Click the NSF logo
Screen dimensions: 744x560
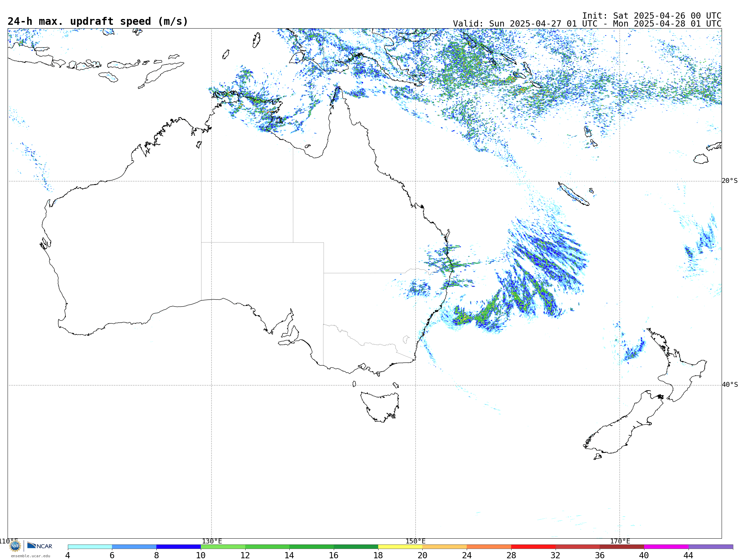pyautogui.click(x=15, y=546)
